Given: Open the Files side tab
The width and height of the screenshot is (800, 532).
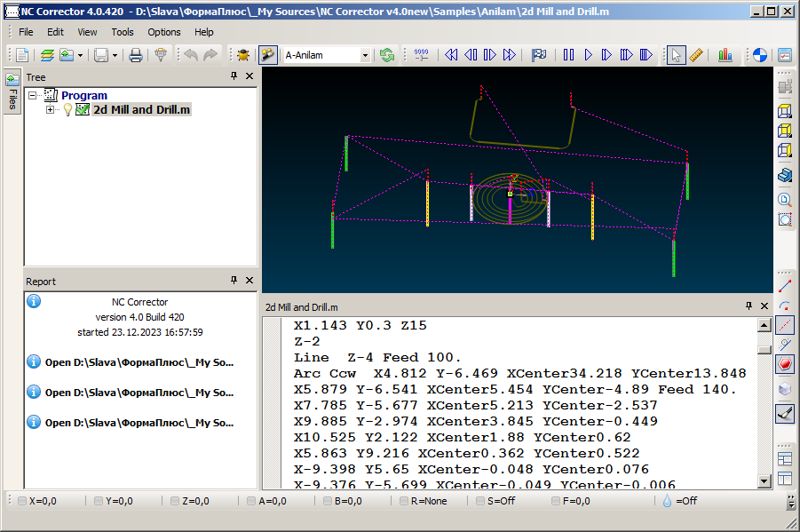Looking at the screenshot, I should click(x=12, y=91).
